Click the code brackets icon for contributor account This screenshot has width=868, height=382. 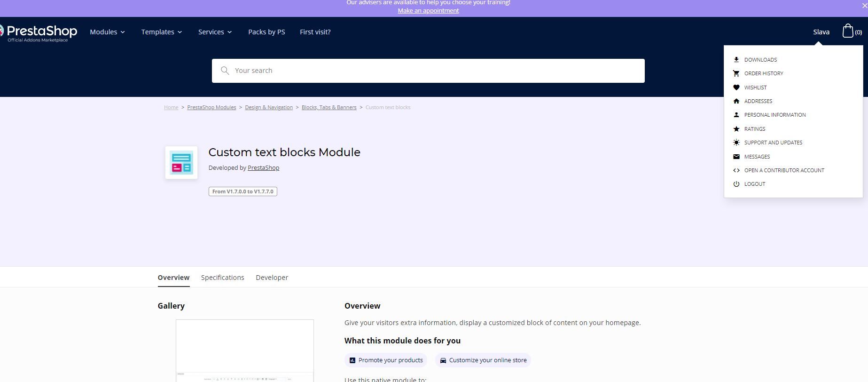coord(736,170)
